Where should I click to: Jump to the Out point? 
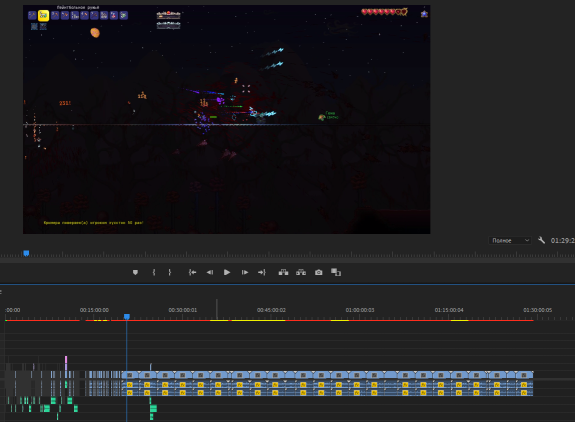pyautogui.click(x=262, y=272)
